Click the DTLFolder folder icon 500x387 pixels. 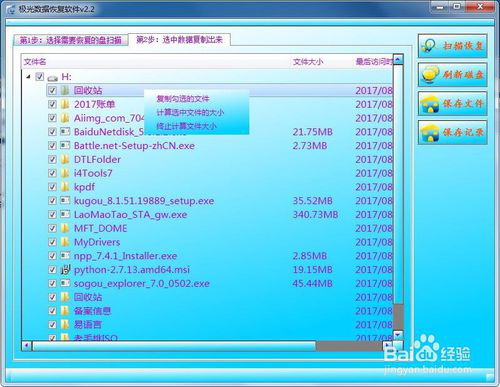(x=65, y=159)
